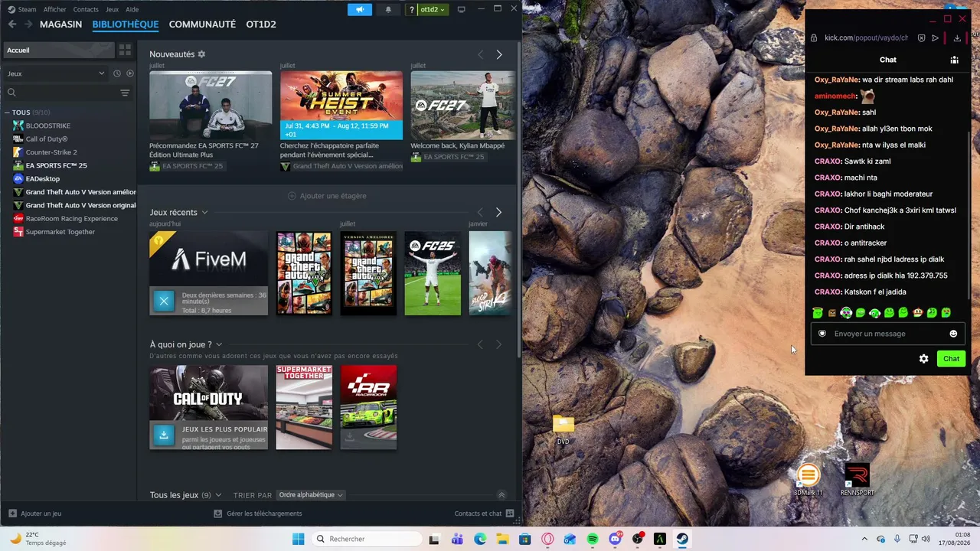Open the Afficher menu
This screenshot has height=551, width=980.
tap(54, 9)
